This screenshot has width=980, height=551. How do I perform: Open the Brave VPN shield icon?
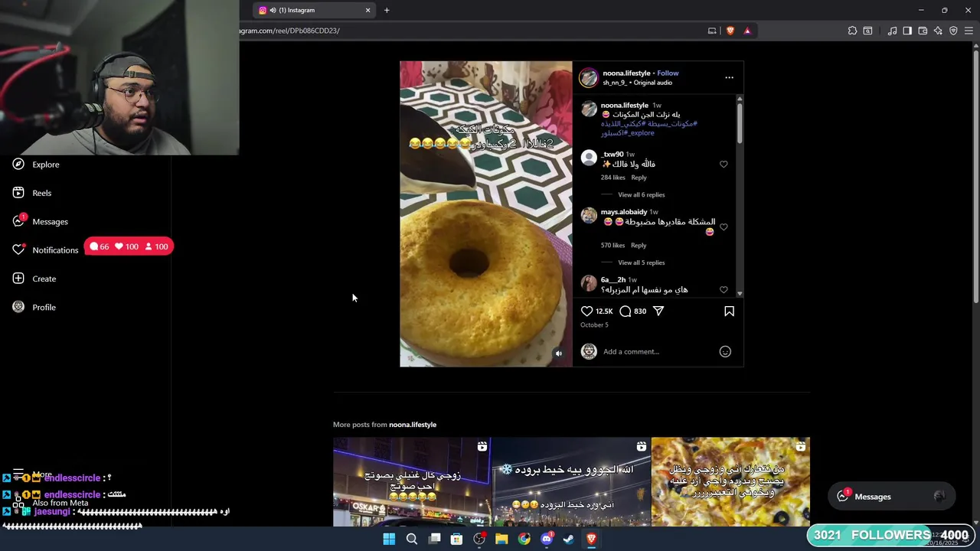click(x=953, y=31)
